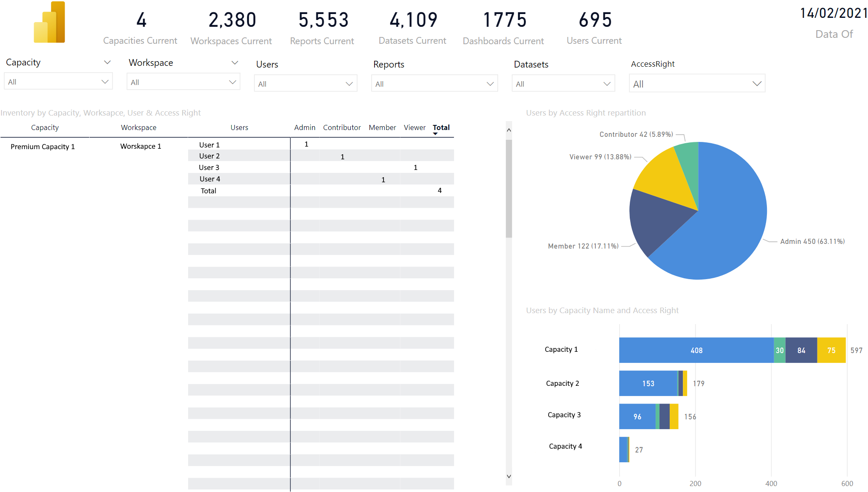Sort by the Contributor column header

pos(342,127)
